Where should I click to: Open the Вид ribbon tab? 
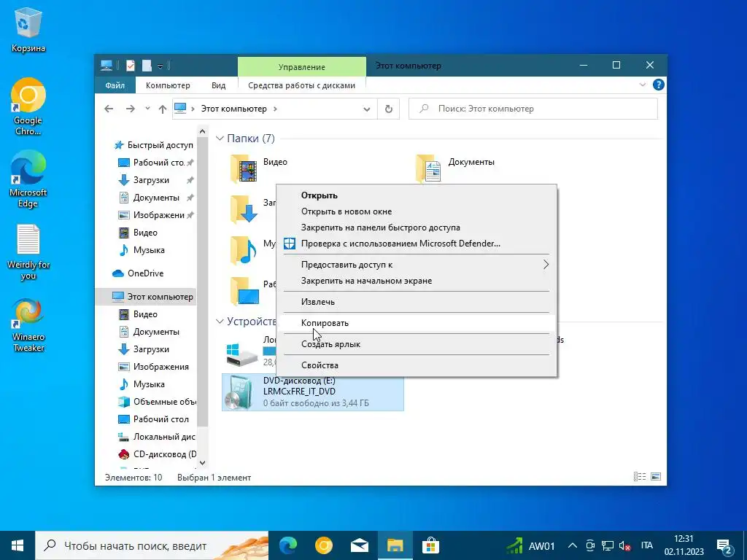(219, 85)
